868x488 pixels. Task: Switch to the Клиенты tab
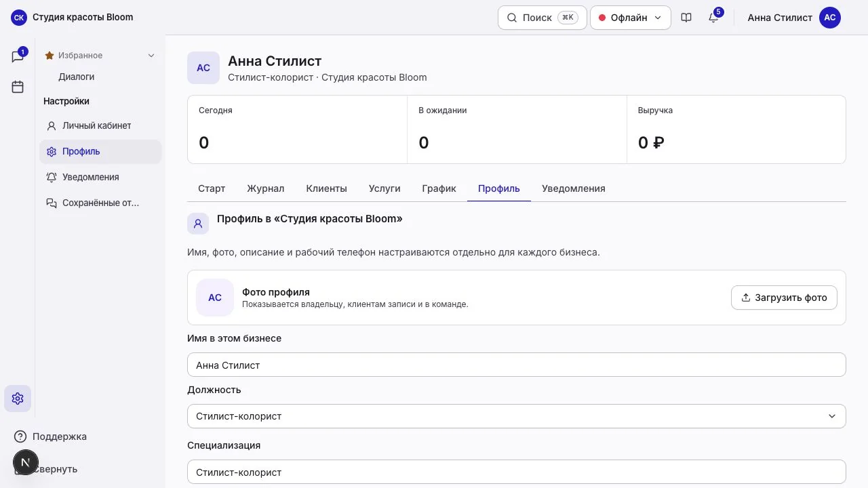pyautogui.click(x=326, y=188)
